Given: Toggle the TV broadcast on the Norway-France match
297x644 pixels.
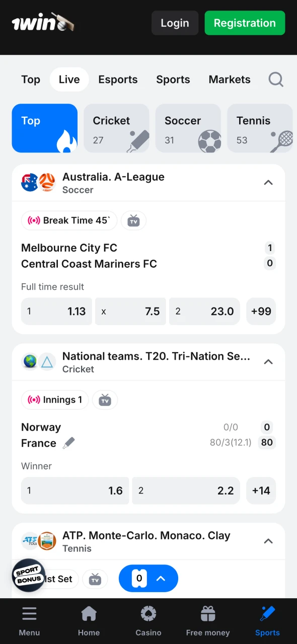Looking at the screenshot, I should pyautogui.click(x=105, y=399).
